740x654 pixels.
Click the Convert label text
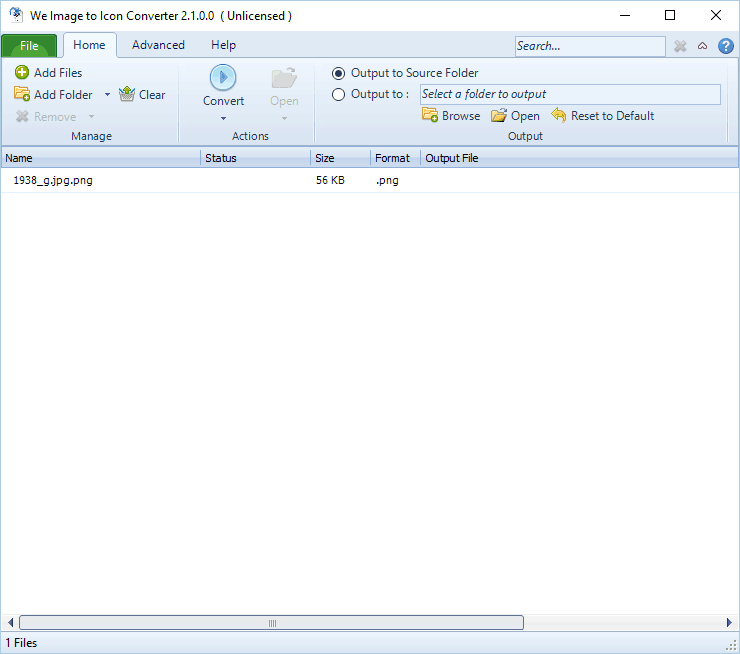coord(223,101)
